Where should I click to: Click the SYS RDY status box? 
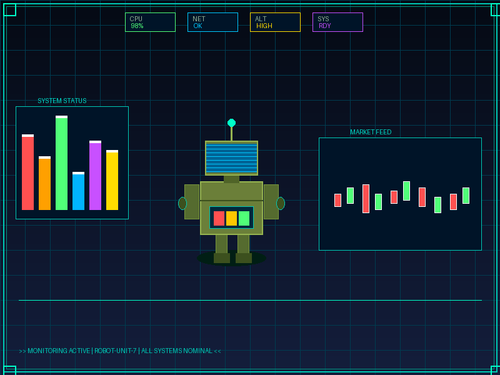coord(338,22)
